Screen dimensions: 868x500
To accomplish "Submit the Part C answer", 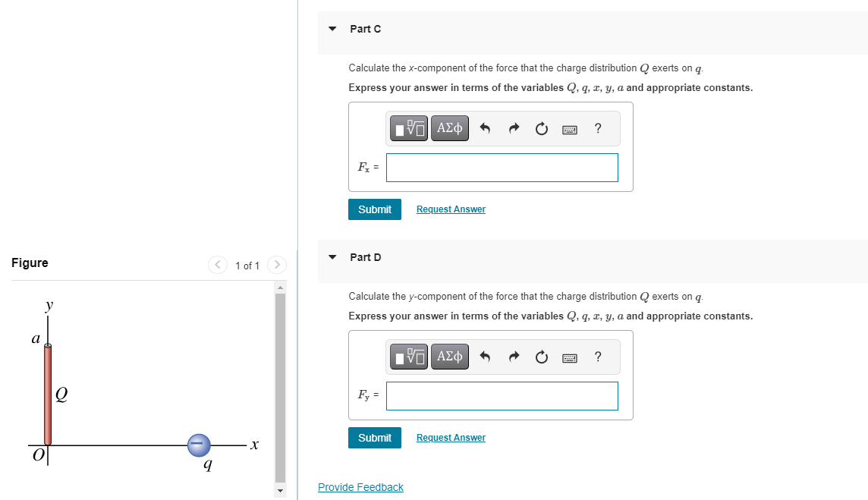I will pyautogui.click(x=374, y=209).
